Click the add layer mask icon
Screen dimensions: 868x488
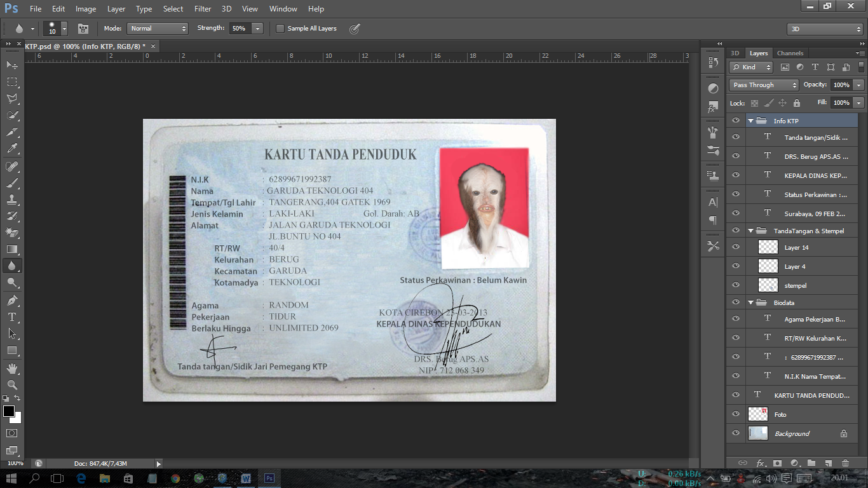click(x=776, y=463)
